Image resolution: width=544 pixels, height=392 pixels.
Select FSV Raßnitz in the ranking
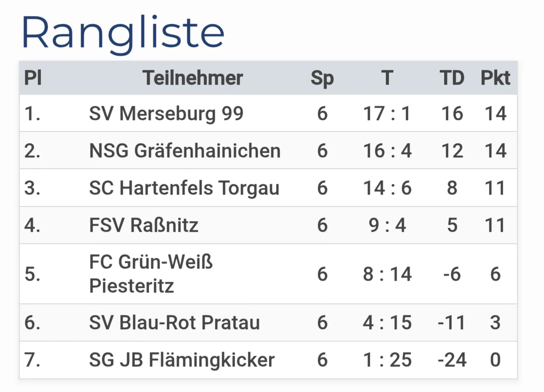click(144, 225)
